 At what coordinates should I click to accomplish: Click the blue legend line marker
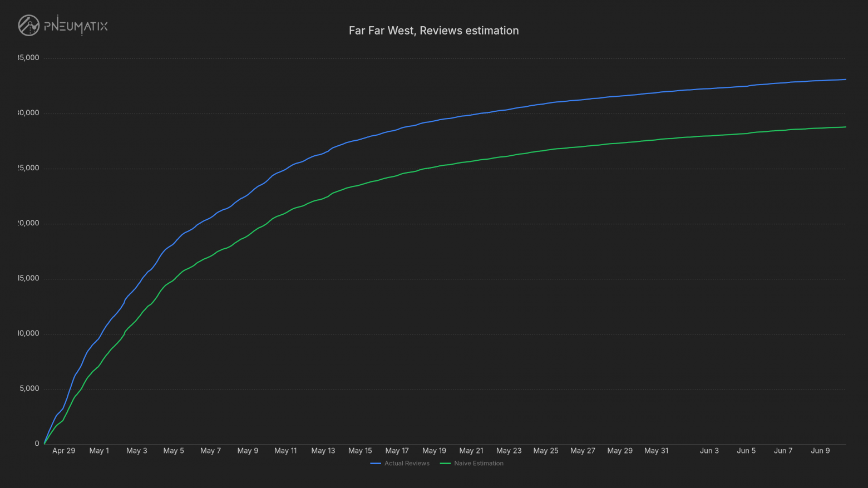tap(376, 464)
